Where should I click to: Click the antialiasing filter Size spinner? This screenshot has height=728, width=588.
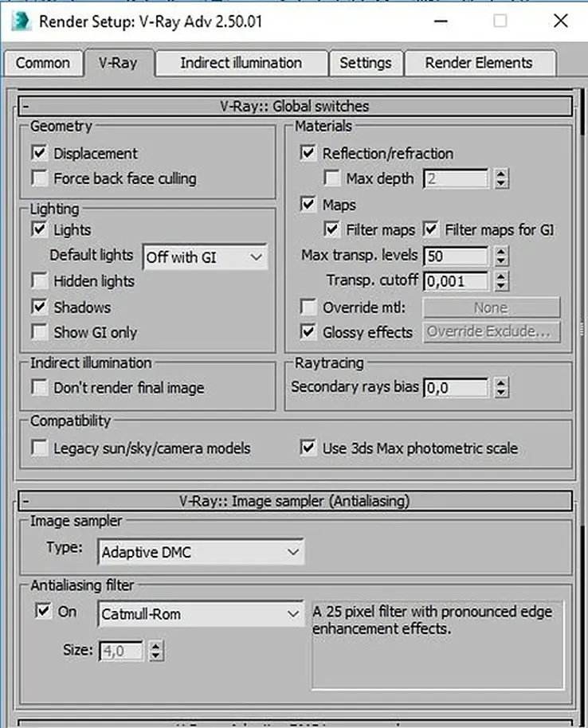point(156,651)
